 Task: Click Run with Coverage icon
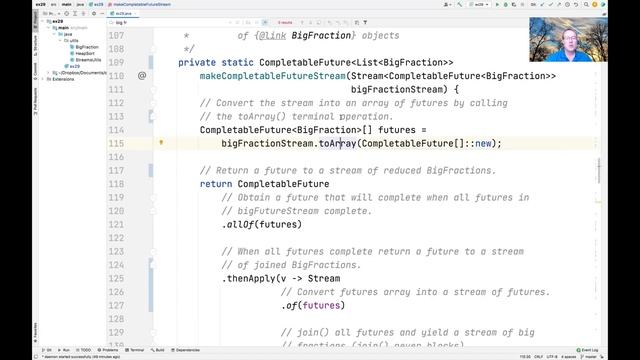tap(513, 4)
